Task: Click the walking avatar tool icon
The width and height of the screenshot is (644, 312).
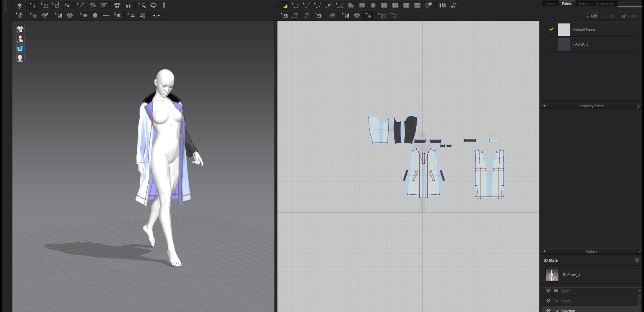Action: pyautogui.click(x=20, y=15)
